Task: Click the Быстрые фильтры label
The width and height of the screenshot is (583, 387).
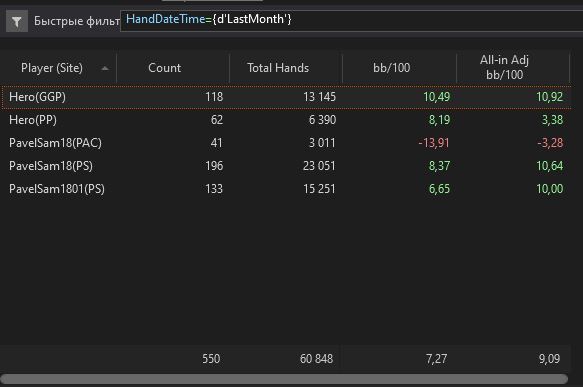Action: click(77, 22)
